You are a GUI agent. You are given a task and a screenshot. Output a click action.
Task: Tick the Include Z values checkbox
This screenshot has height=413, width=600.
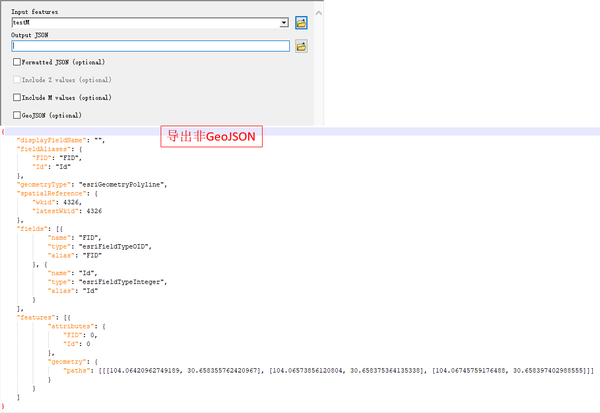pyautogui.click(x=16, y=80)
